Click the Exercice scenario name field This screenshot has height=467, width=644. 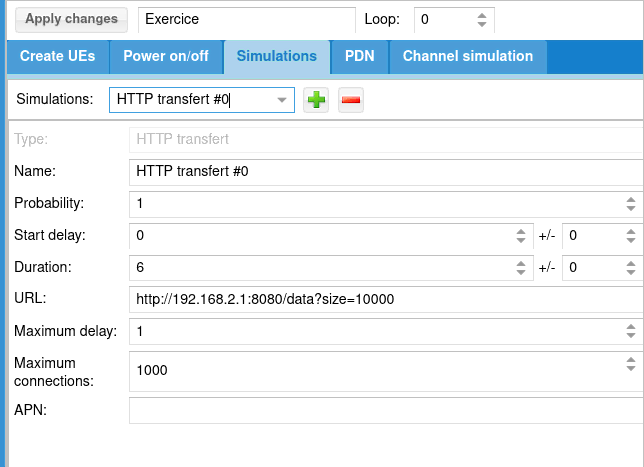(246, 19)
